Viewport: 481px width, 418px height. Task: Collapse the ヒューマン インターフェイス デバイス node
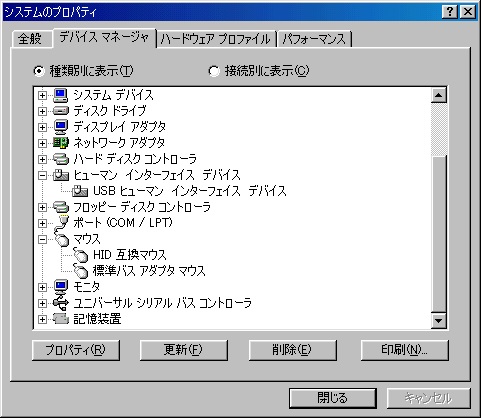point(42,175)
